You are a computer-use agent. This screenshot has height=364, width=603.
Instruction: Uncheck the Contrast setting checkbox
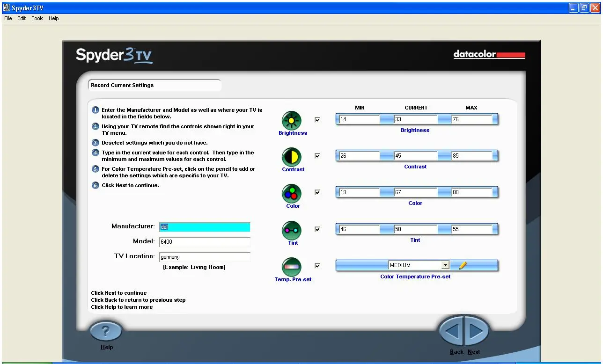click(317, 156)
